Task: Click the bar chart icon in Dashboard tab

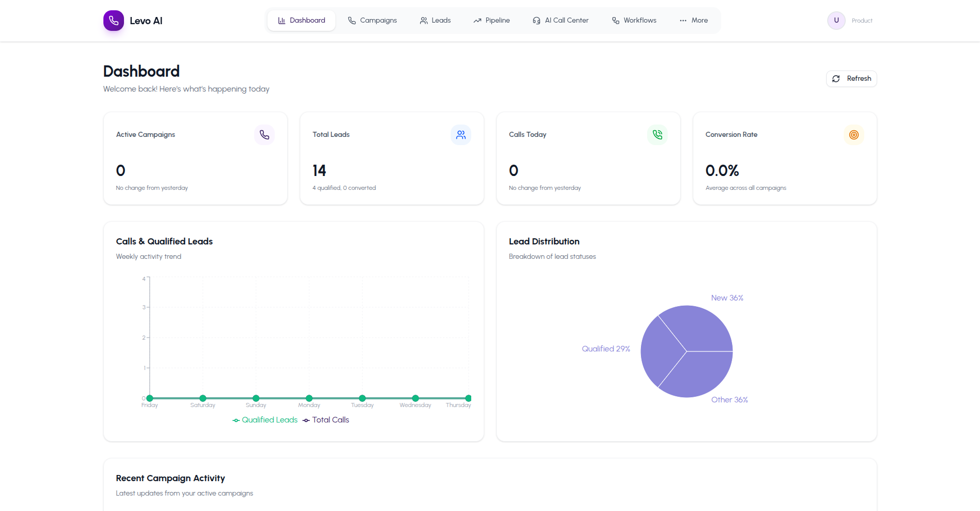Action: [281, 20]
